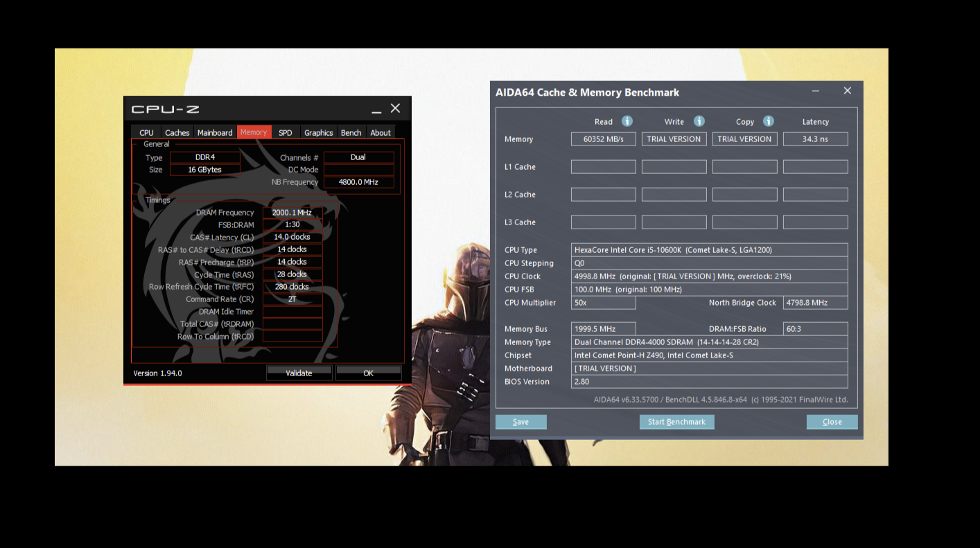Click the Chipset Intel Comet Point-H Z490 value

(710, 355)
